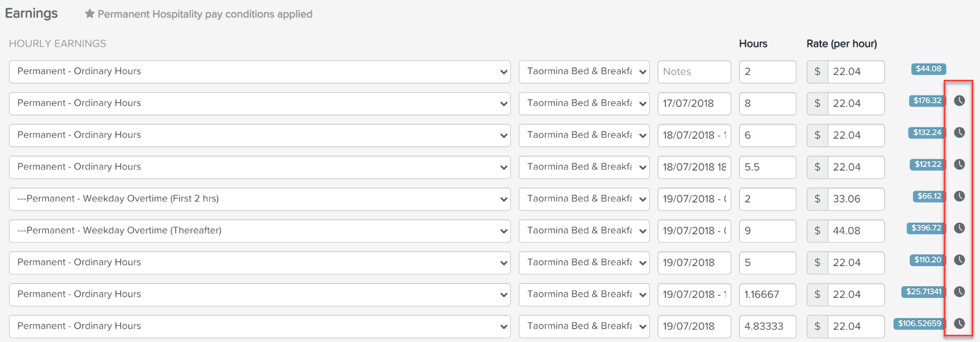Click the $44.08 total badge
Screen dimensions: 980x342
[929, 69]
